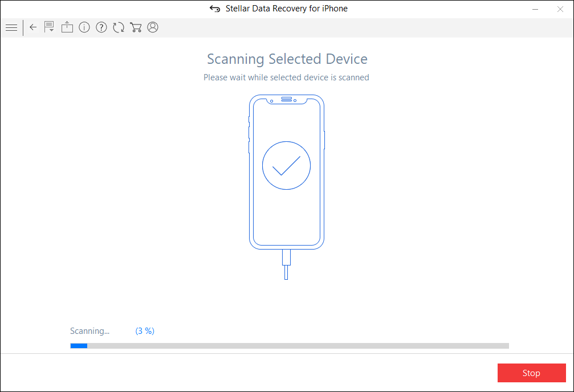Open the information (i) icon

tap(84, 27)
